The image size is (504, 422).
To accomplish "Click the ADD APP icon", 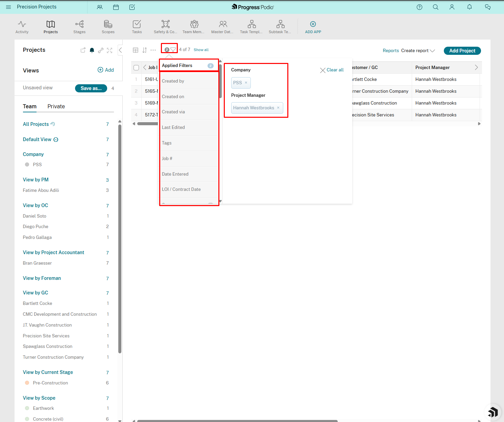I will [313, 24].
